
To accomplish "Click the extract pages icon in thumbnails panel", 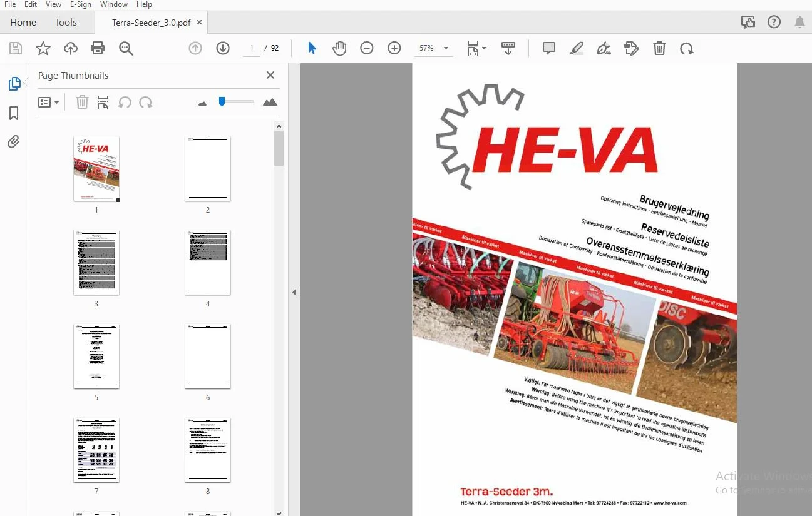I will point(103,102).
